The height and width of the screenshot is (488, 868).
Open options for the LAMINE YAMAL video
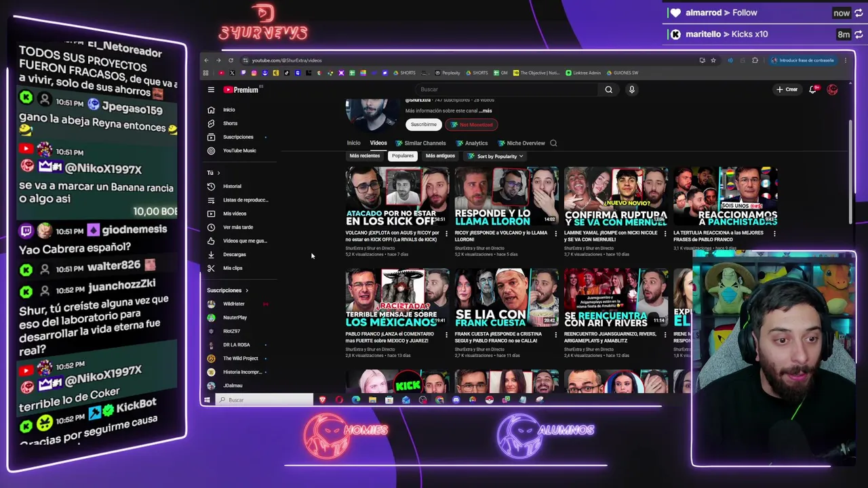tap(665, 234)
